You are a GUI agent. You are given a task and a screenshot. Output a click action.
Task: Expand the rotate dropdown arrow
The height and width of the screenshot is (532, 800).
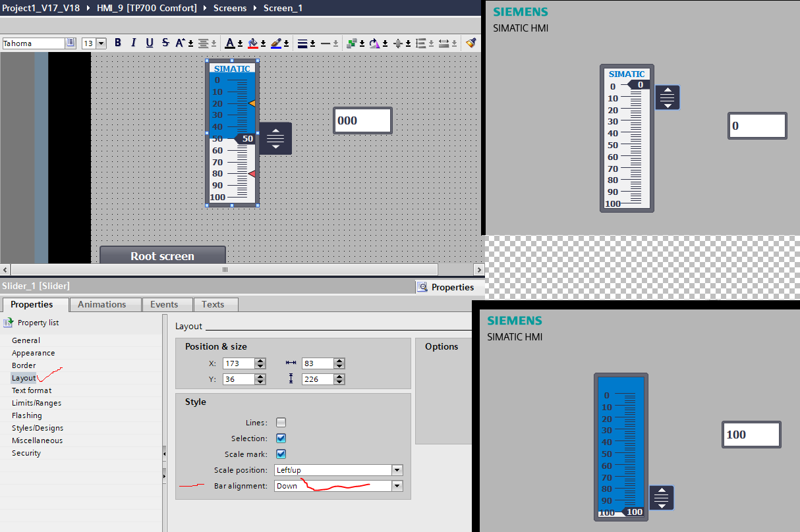click(x=385, y=43)
